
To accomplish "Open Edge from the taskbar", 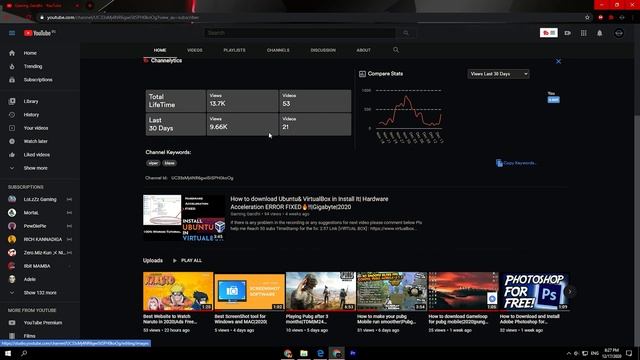I will click(x=320, y=353).
